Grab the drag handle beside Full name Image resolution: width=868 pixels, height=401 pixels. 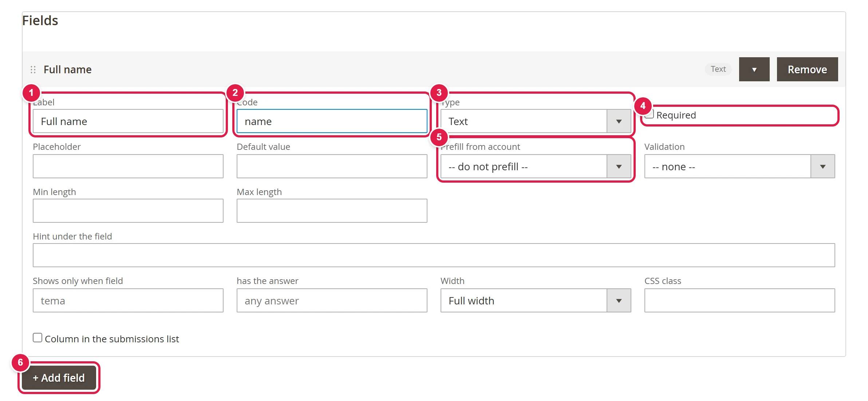(x=33, y=70)
